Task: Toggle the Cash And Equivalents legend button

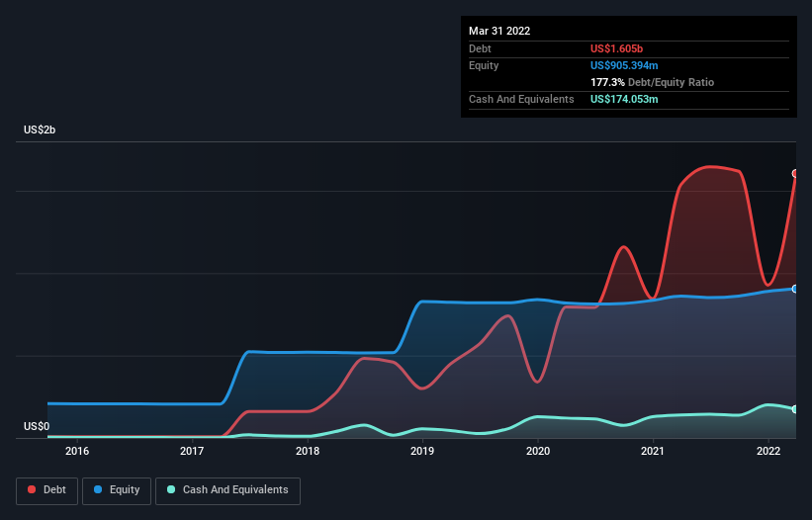Action: (227, 490)
